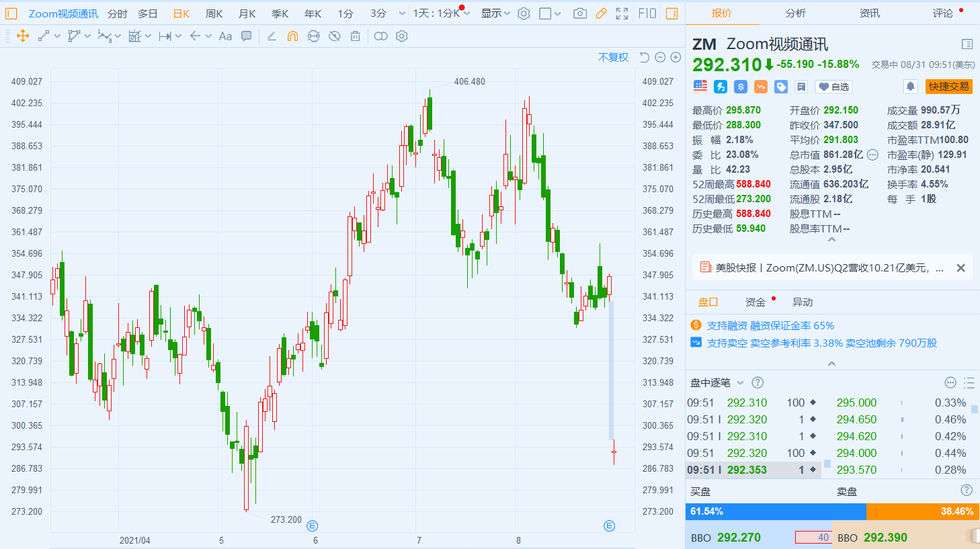This screenshot has width=980, height=549.
Task: Collapse the quote details with up chevron
Action: click(x=831, y=239)
